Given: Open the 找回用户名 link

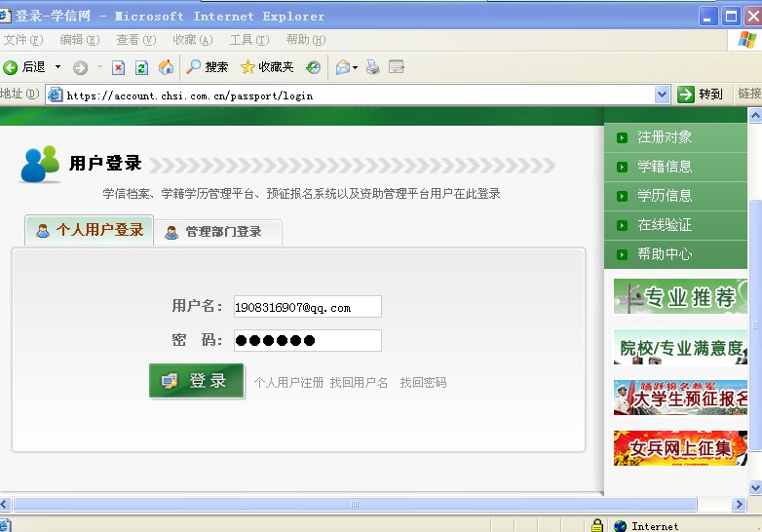Looking at the screenshot, I should pos(359,383).
